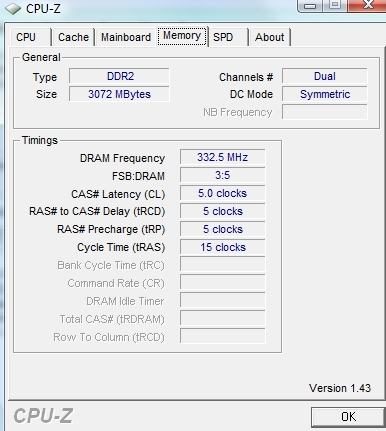Image resolution: width=386 pixels, height=431 pixels.
Task: Click the DDR2 type value field
Action: [119, 76]
